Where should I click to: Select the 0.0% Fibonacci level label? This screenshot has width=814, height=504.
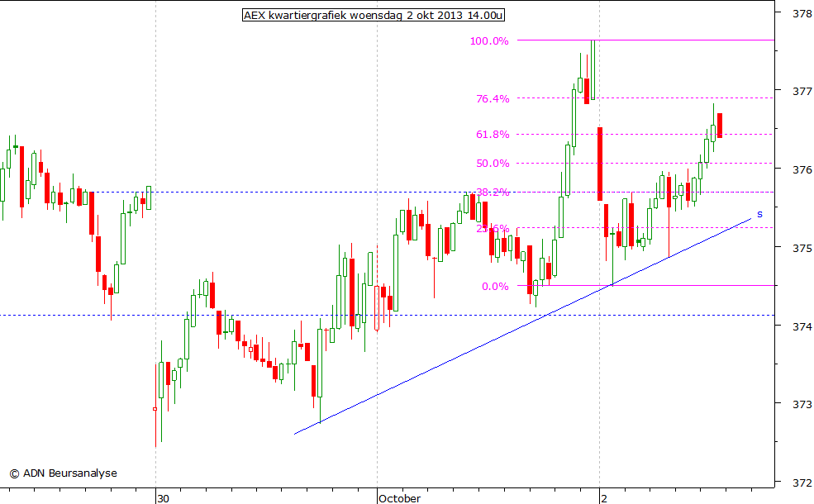click(x=495, y=287)
